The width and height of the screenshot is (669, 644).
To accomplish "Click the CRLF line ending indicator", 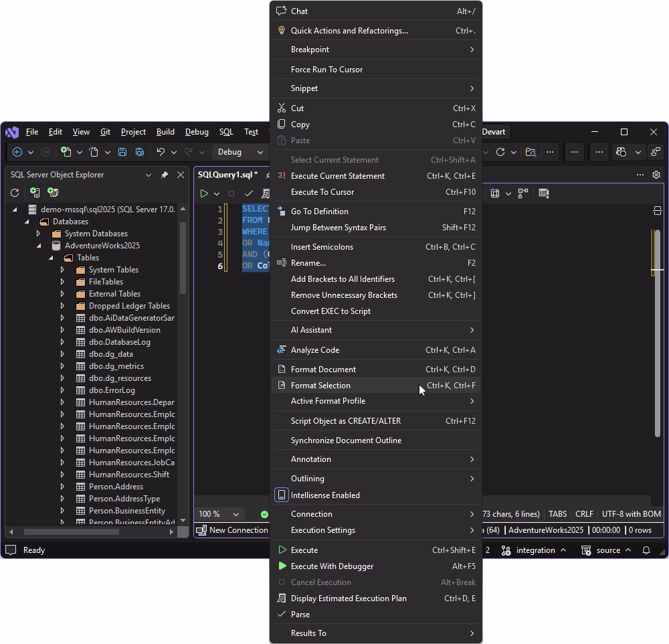I will (584, 513).
